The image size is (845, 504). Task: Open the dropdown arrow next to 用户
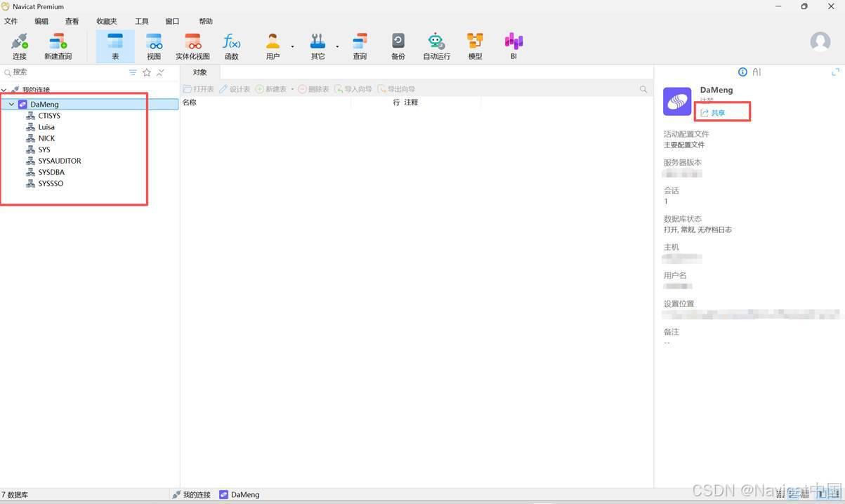pos(292,47)
